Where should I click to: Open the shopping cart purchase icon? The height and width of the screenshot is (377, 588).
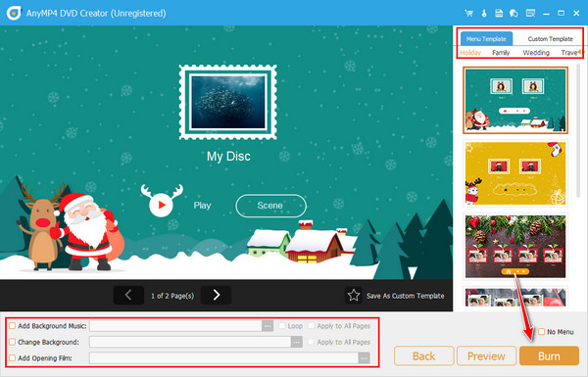pyautogui.click(x=468, y=14)
